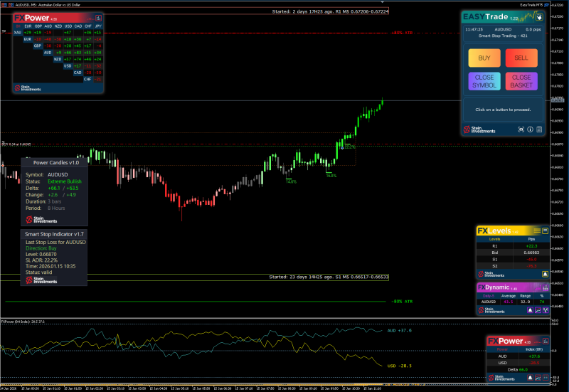
Task: Select the JPY column header in FX Power matrix
Action: (x=98, y=26)
